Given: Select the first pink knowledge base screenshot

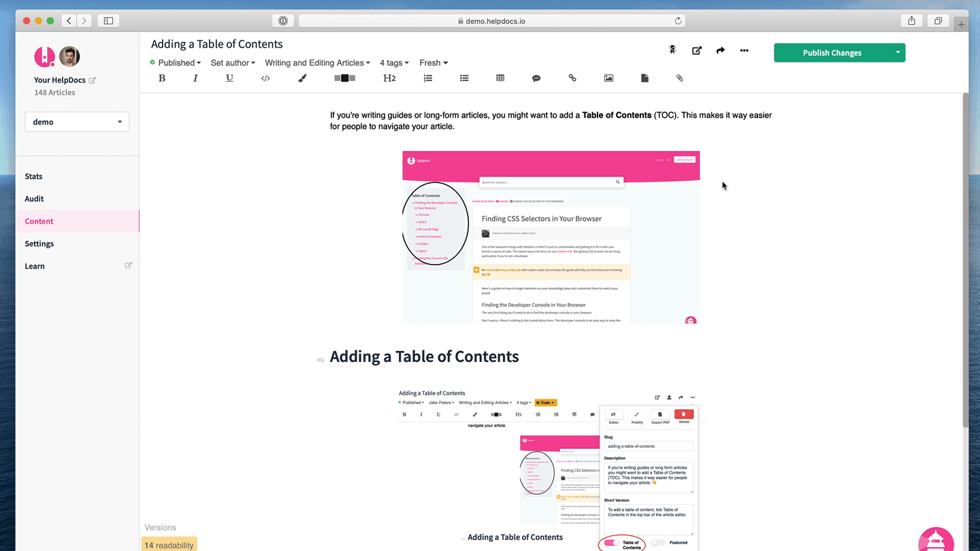Looking at the screenshot, I should 551,237.
